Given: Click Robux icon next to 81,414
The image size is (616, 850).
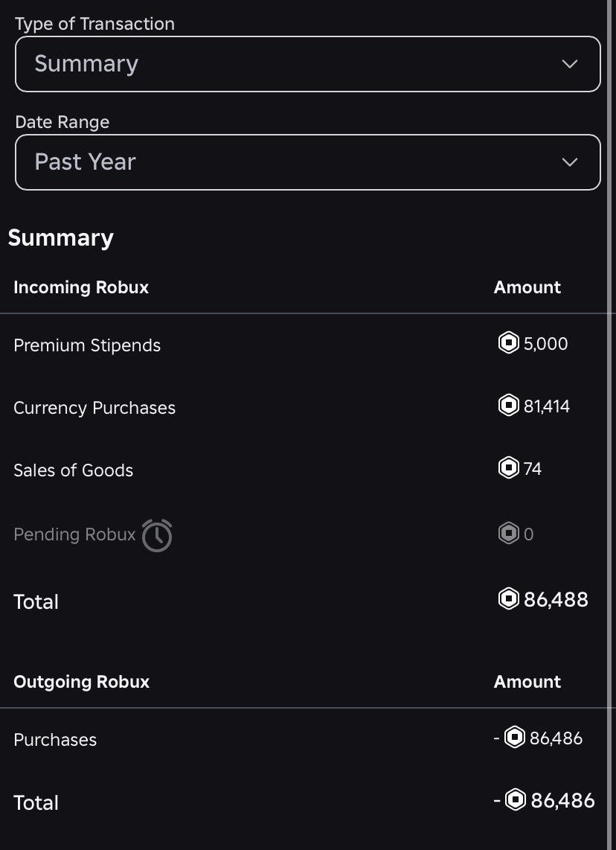Looking at the screenshot, I should click(508, 406).
